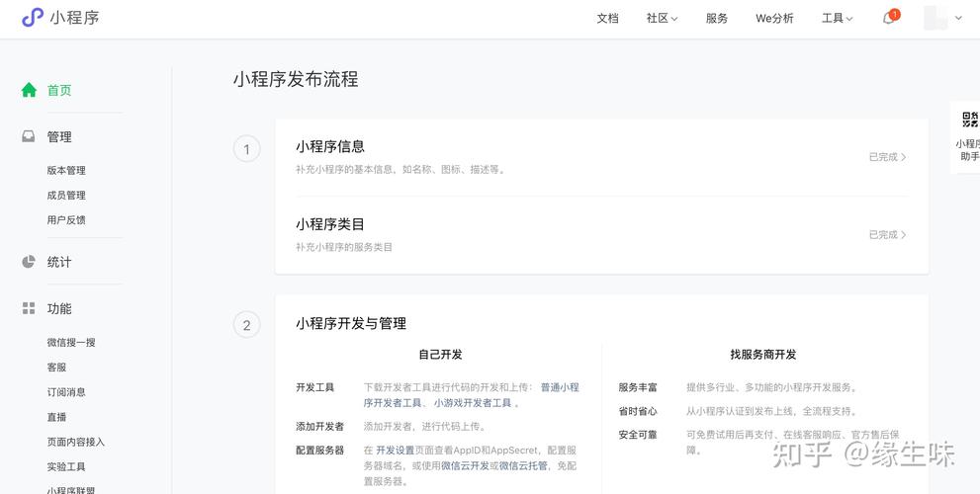Open 直播 in sidebar
The height and width of the screenshot is (494, 980).
(x=57, y=417)
